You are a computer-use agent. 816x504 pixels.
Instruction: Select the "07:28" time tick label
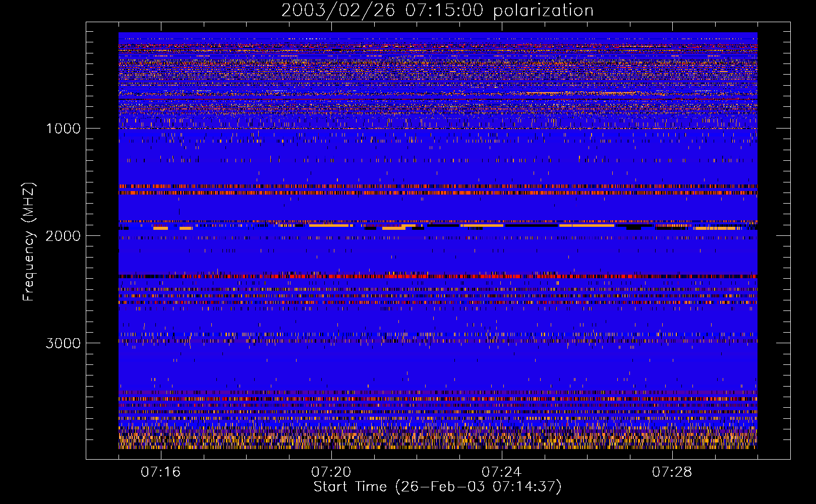pos(672,472)
